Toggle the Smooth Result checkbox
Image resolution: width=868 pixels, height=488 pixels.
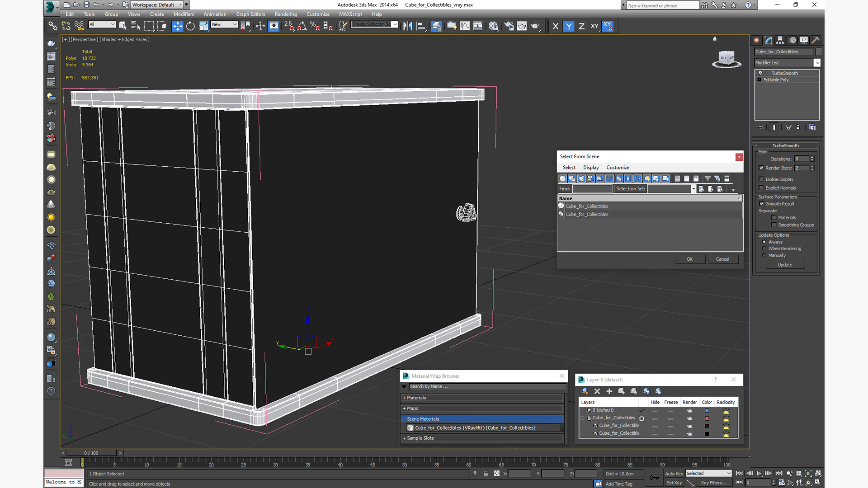[762, 204]
